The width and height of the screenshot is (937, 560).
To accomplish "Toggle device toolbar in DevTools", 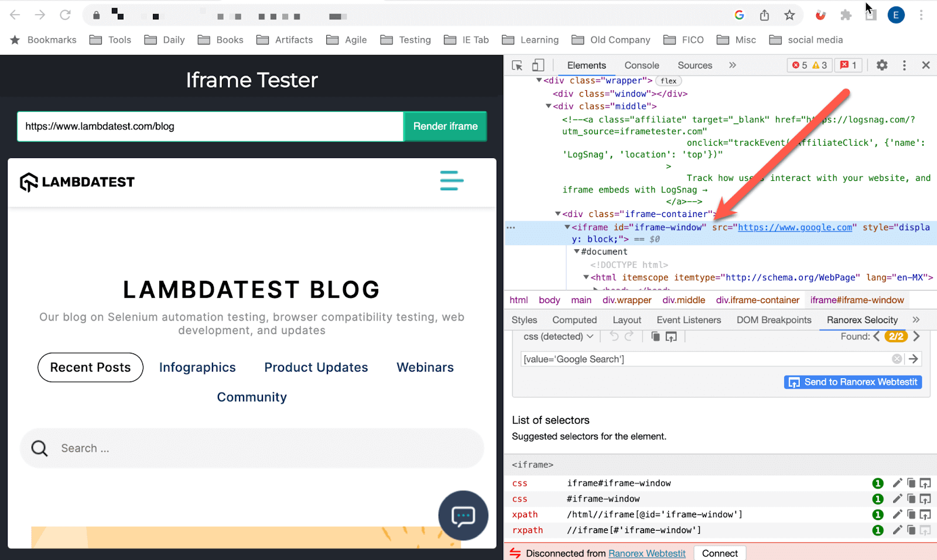I will (x=538, y=66).
